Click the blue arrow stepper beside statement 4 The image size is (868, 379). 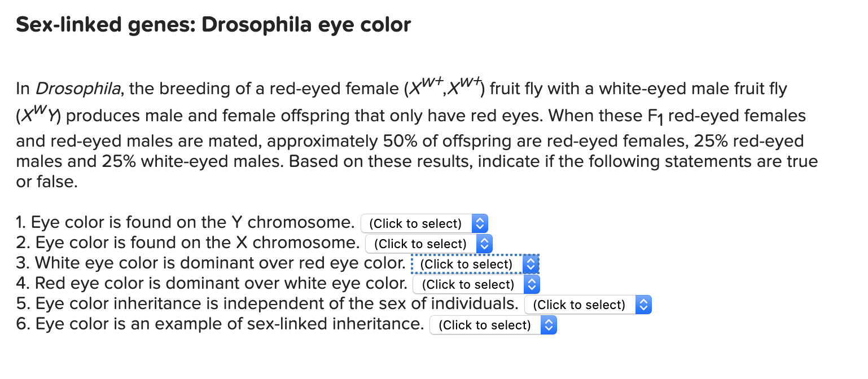533,284
